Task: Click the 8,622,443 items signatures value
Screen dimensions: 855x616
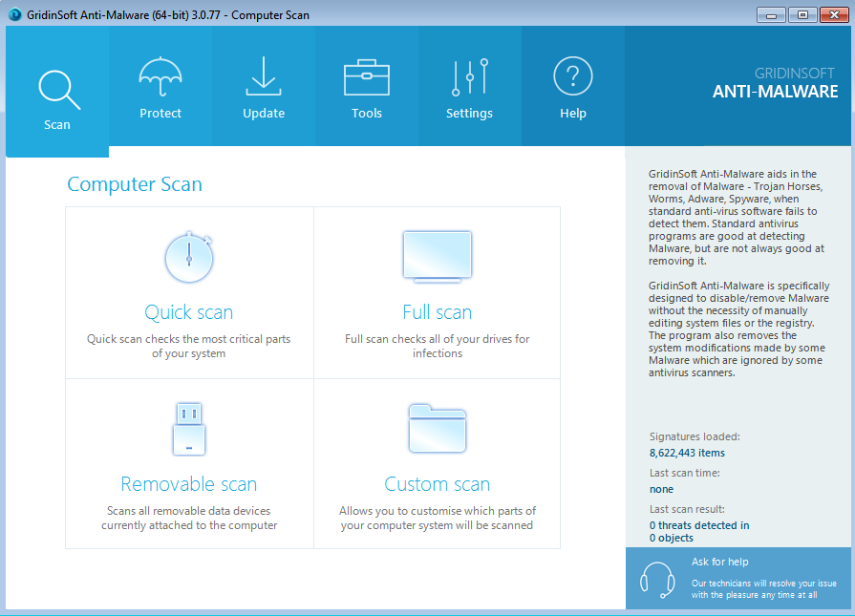Action: point(687,453)
